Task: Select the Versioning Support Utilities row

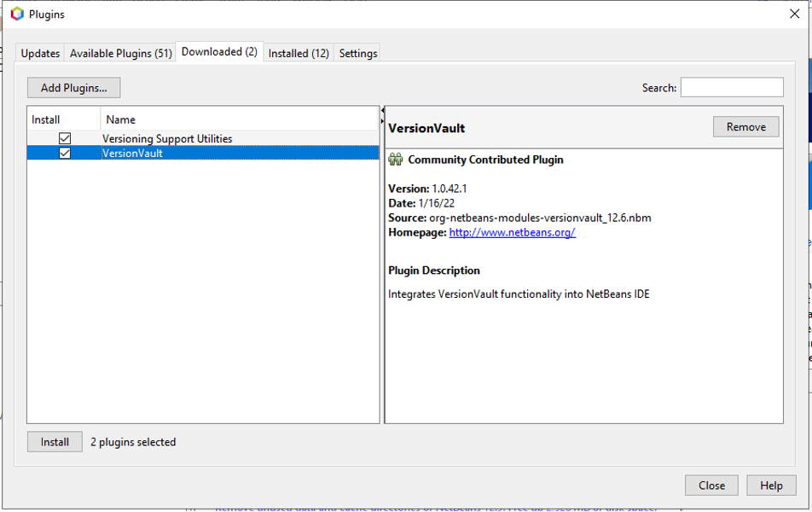Action: coord(167,138)
